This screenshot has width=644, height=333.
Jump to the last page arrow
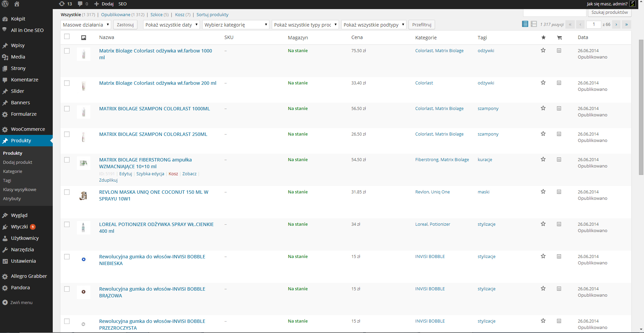627,25
